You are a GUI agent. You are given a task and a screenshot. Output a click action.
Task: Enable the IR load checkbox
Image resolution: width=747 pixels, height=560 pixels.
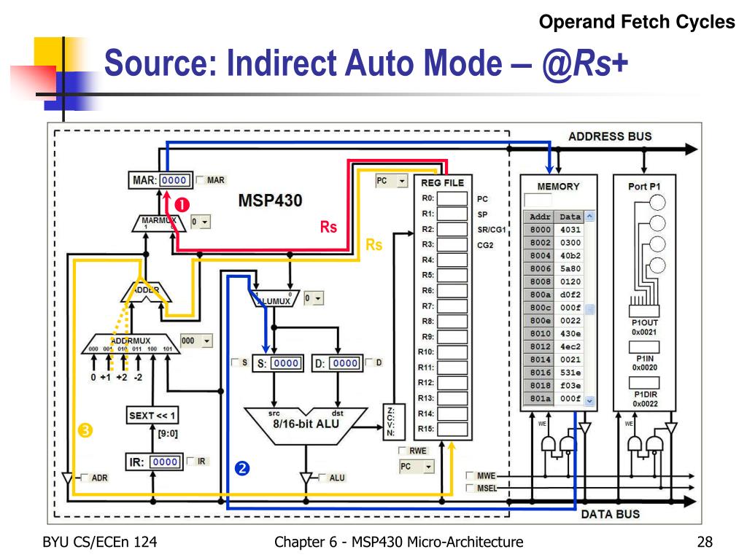pyautogui.click(x=190, y=461)
